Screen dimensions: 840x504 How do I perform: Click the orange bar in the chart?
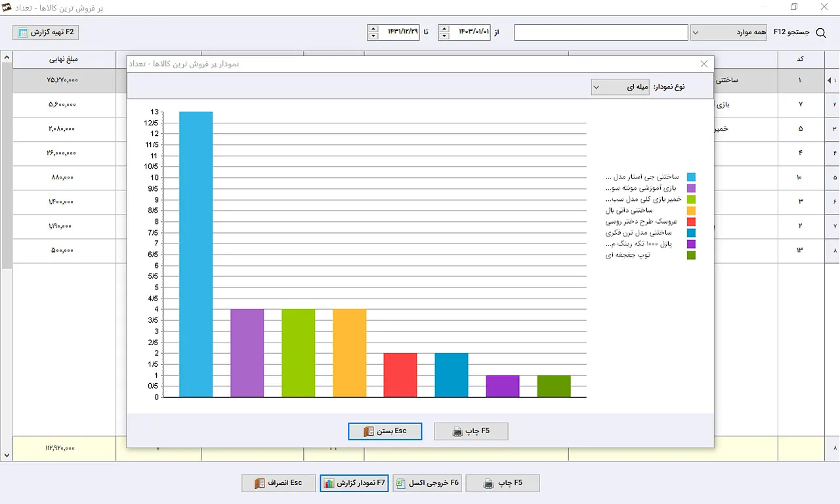click(x=350, y=353)
